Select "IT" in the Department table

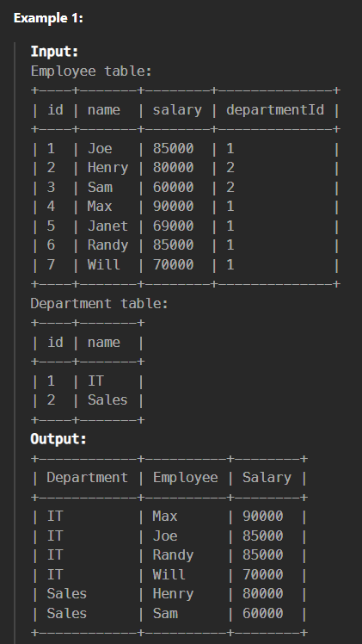pyautogui.click(x=95, y=381)
